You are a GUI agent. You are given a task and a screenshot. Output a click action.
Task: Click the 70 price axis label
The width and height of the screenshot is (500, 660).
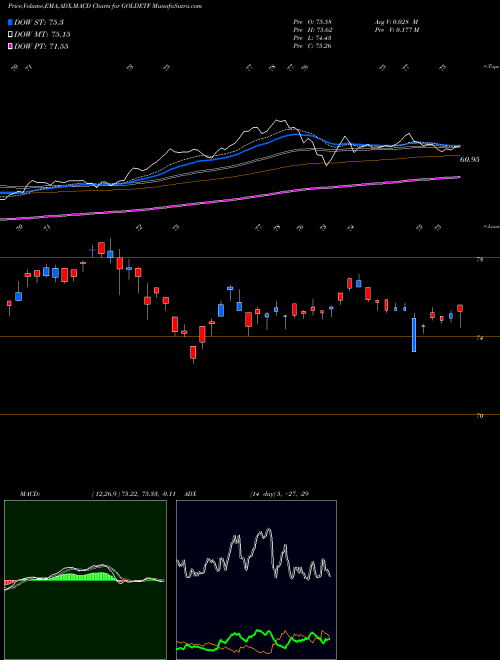[480, 416]
